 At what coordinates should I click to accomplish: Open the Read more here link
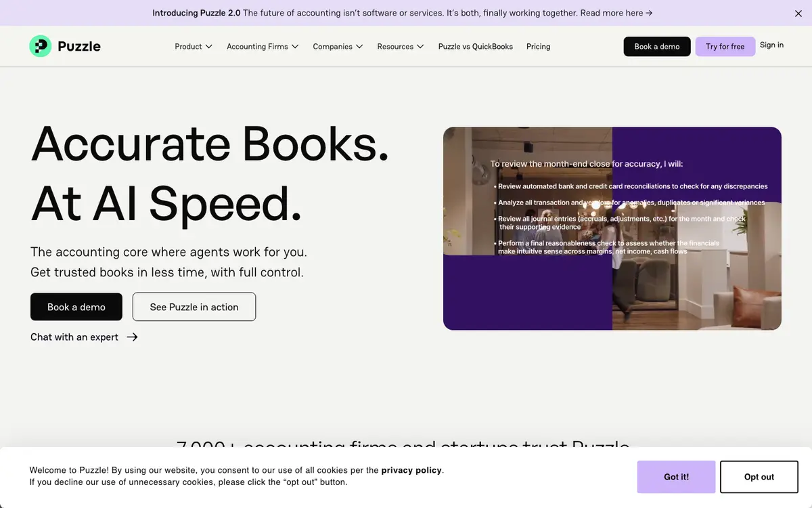616,13
